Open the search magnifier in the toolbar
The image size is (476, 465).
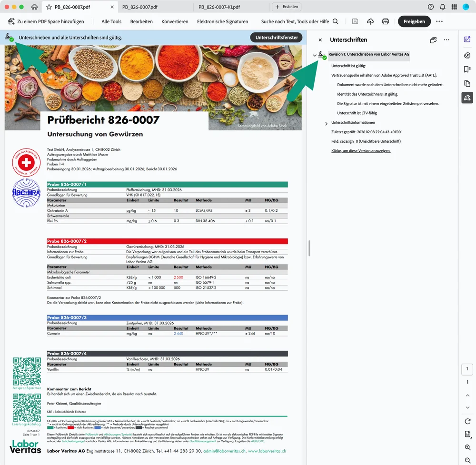(336, 21)
